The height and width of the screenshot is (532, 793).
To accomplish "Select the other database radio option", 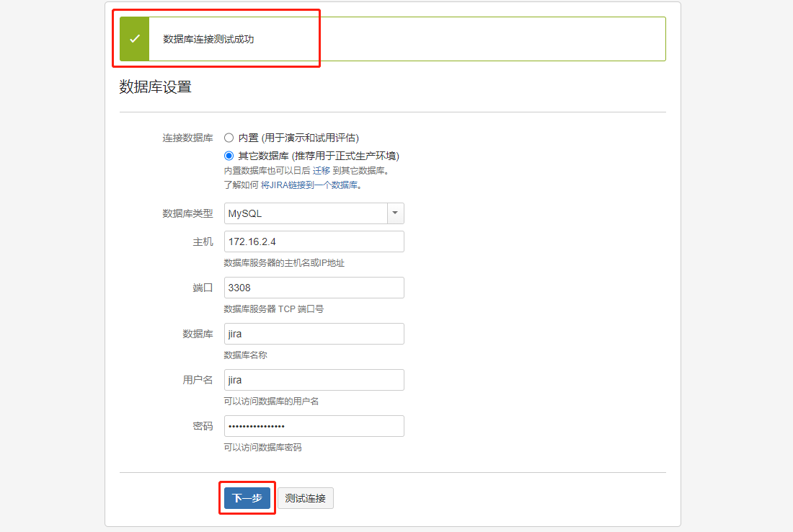I will [x=229, y=155].
